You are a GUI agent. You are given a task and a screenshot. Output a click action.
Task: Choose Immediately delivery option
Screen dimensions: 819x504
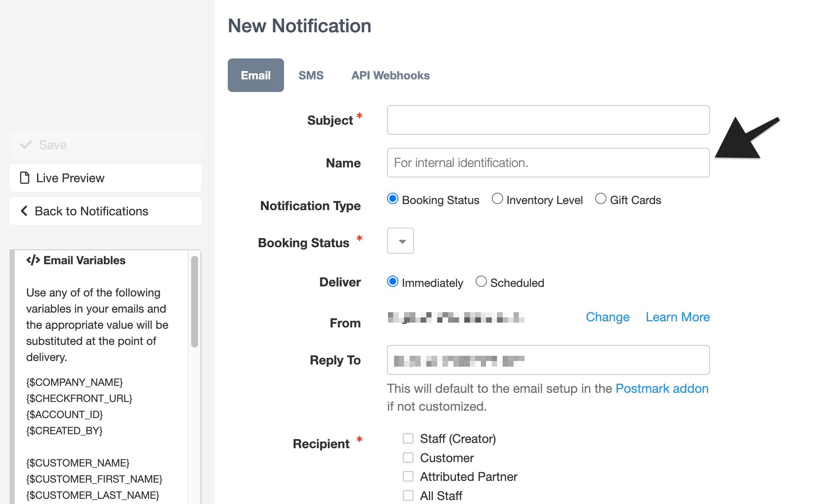(x=393, y=282)
